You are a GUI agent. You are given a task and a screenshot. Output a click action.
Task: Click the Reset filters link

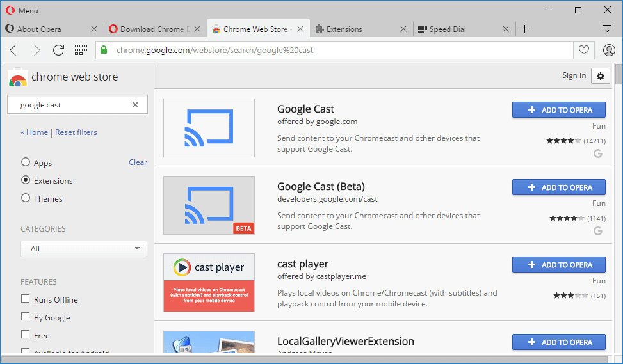point(76,132)
